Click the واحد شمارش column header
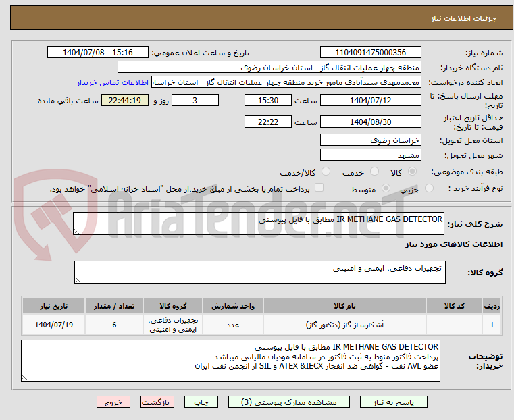This screenshot has height=420, width=514. pos(233,306)
